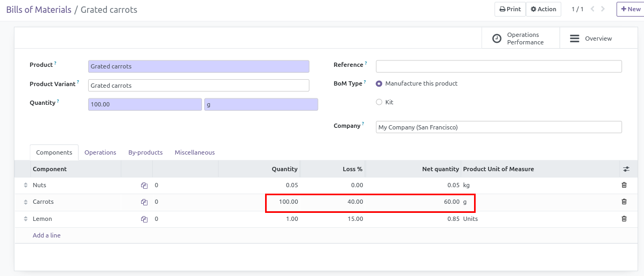Click copy icon in Nuts row
This screenshot has width=644, height=276.
click(x=144, y=185)
